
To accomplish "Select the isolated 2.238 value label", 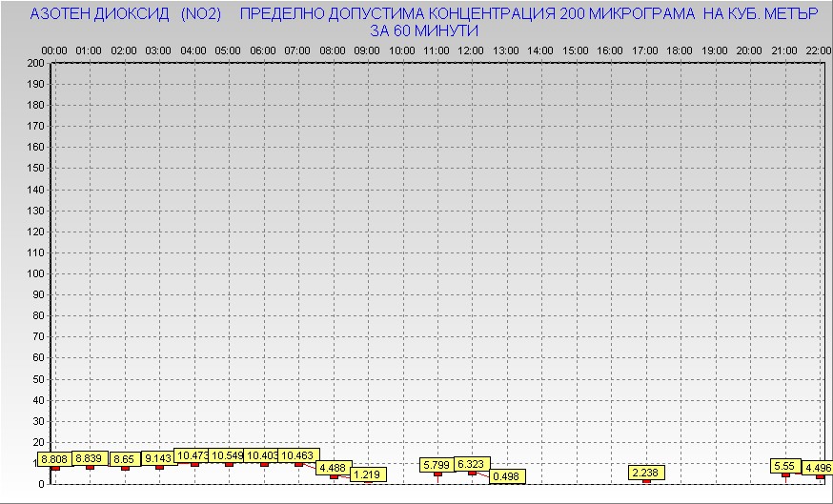I will [646, 473].
